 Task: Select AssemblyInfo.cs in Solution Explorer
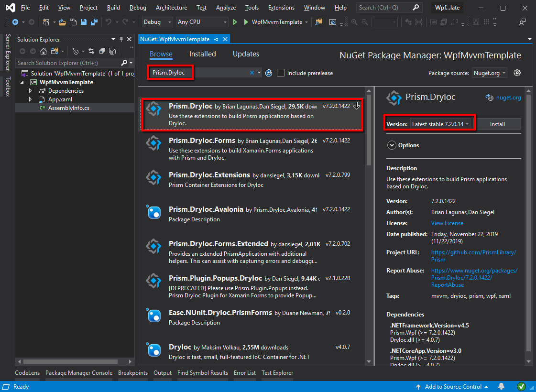click(69, 108)
